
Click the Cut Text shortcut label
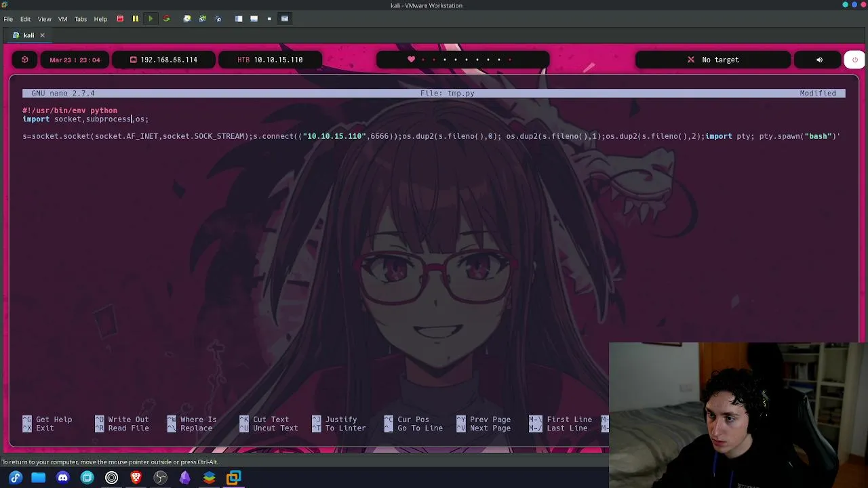click(x=271, y=420)
